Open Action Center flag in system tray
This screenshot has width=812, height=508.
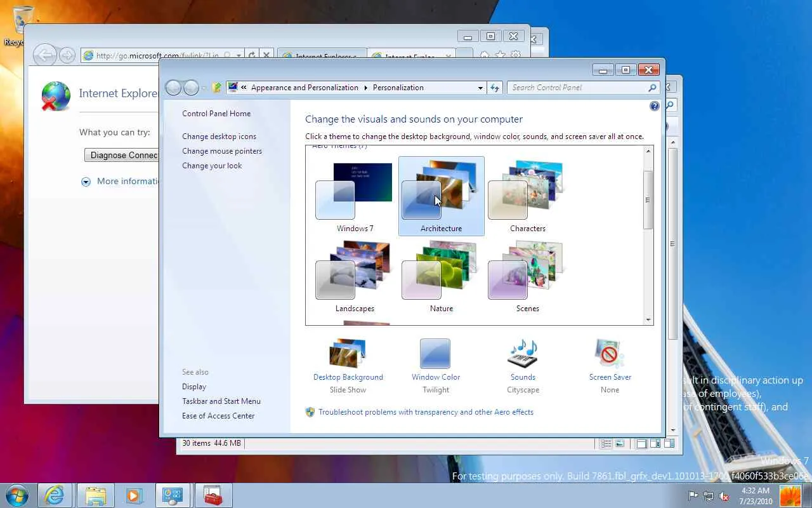tap(693, 495)
